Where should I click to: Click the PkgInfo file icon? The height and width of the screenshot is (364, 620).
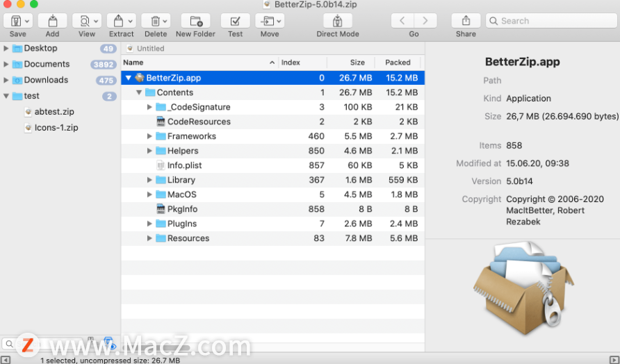[x=161, y=209]
